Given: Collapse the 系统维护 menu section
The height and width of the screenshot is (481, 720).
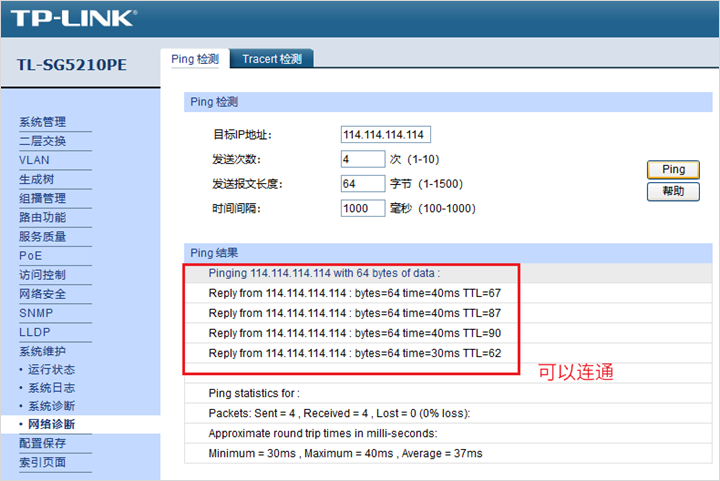Looking at the screenshot, I should [x=42, y=352].
